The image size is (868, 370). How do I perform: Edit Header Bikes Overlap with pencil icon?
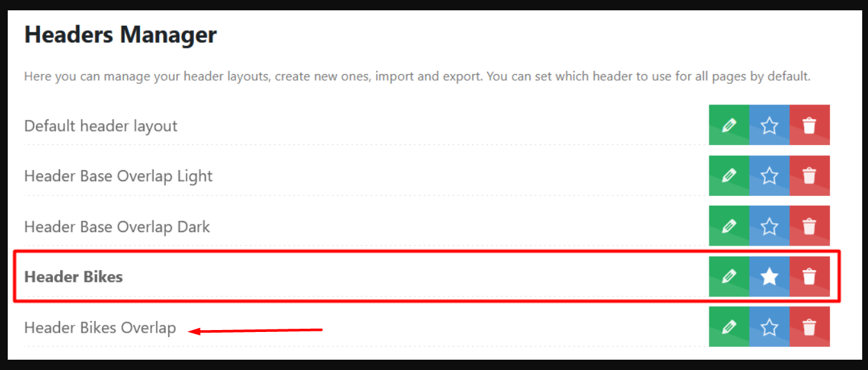(729, 327)
